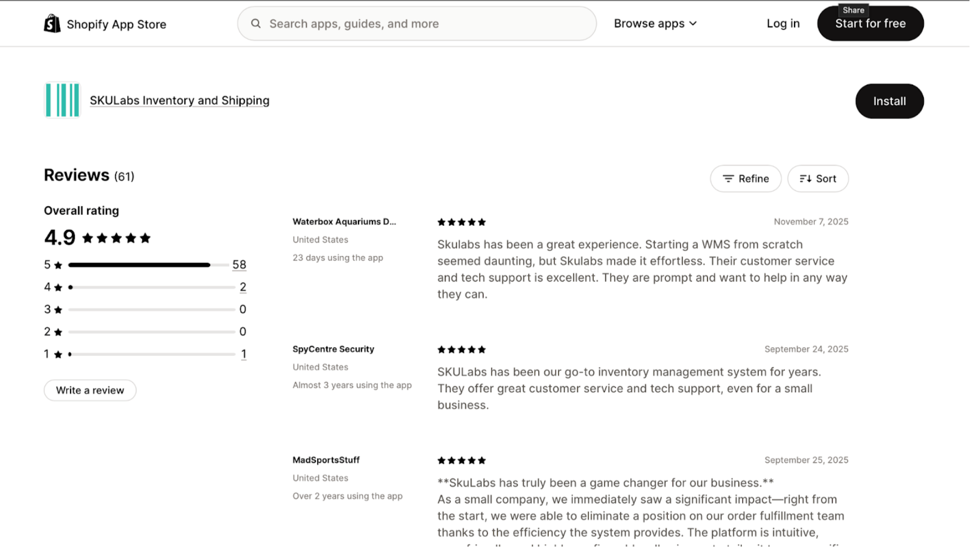Click the 4-star rating star icon
The width and height of the screenshot is (970, 560).
[58, 288]
